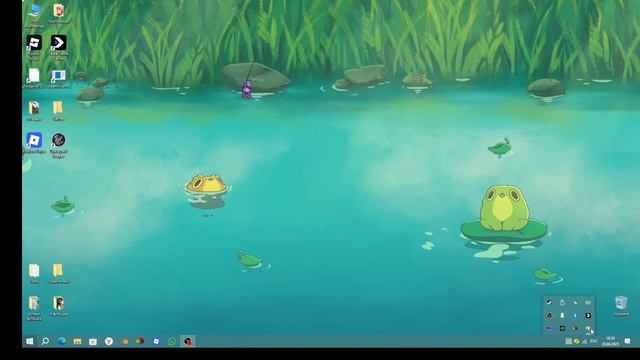Click the purple round icon in tray overflow

pos(549,328)
